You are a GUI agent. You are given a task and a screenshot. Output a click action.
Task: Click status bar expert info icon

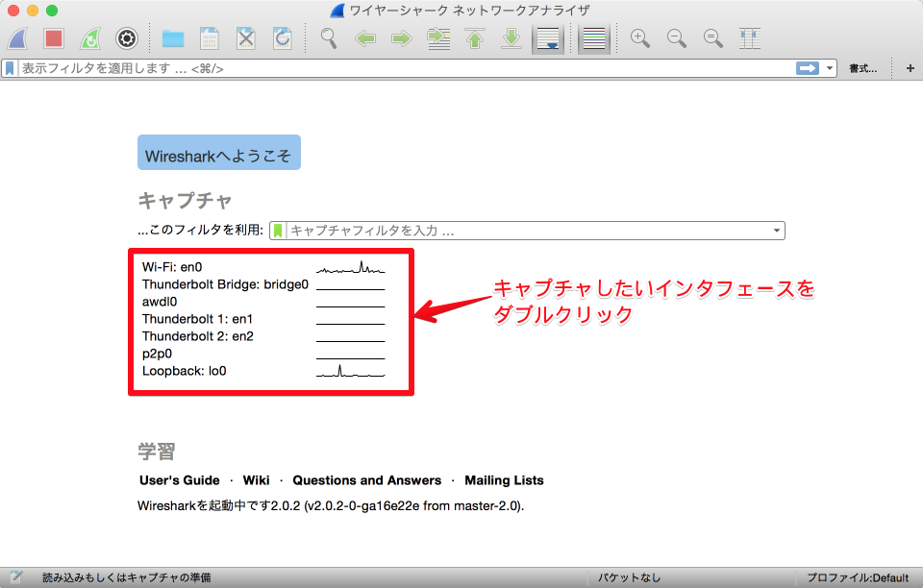pos(16,577)
